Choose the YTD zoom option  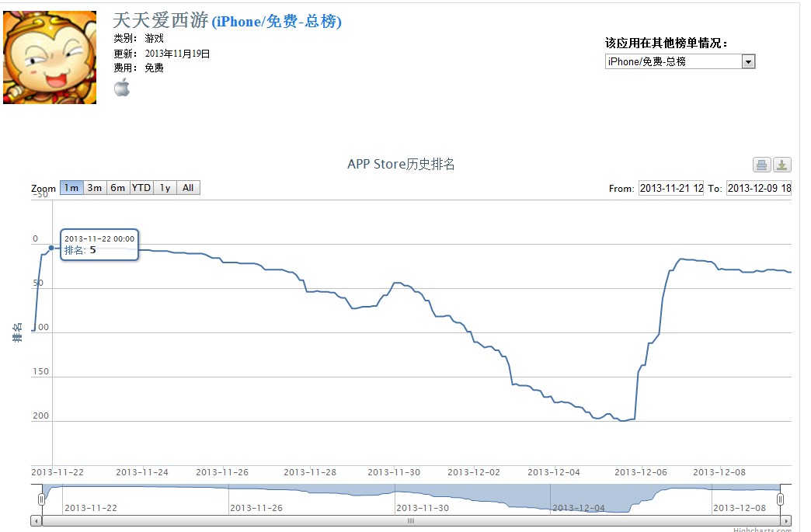click(141, 188)
